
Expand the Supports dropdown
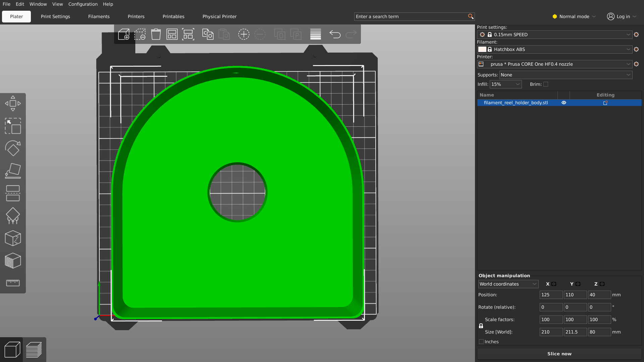click(x=566, y=75)
